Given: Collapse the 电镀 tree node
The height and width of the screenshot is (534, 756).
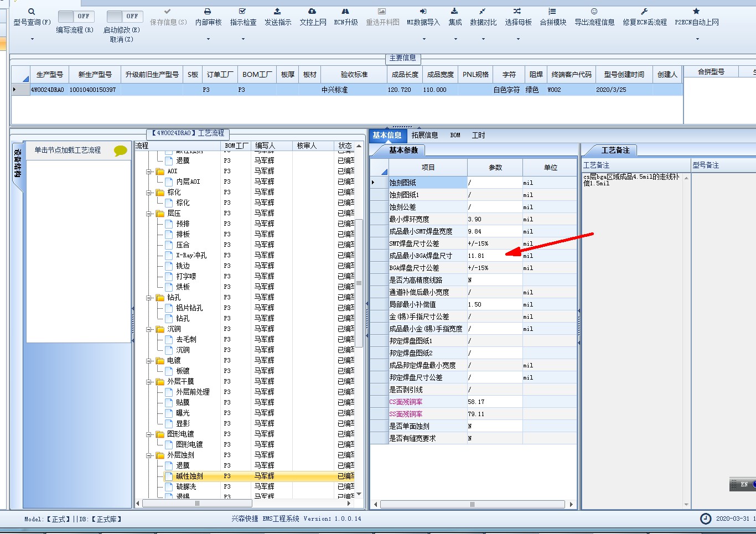Looking at the screenshot, I should click(x=149, y=361).
